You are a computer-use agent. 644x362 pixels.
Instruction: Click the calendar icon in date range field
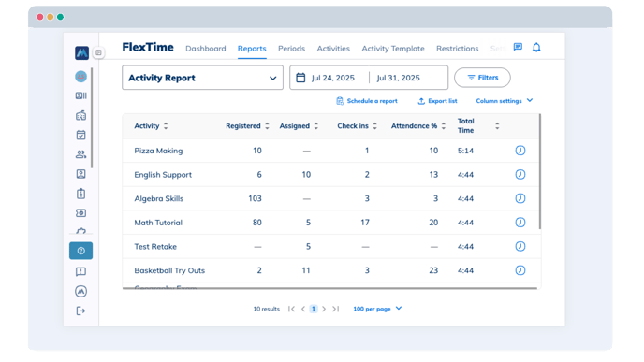(300, 78)
